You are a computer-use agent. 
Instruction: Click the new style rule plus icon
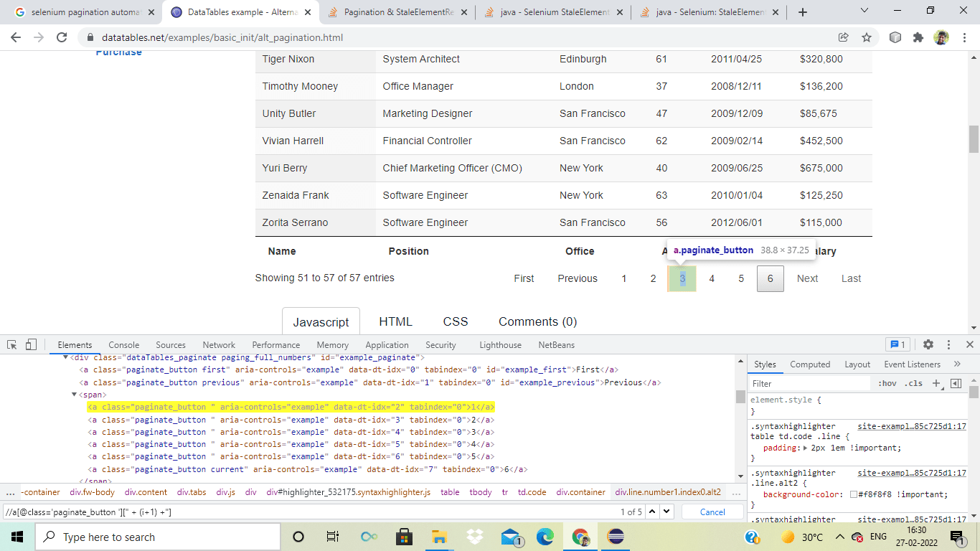point(938,383)
